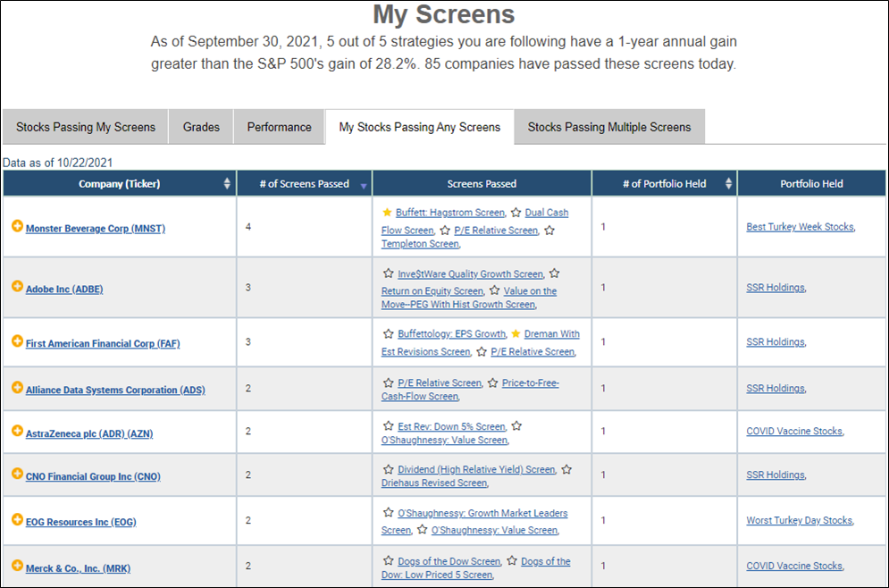Image resolution: width=889 pixels, height=588 pixels.
Task: Open the Est Rev: Down 5% Screen link
Action: pos(451,426)
